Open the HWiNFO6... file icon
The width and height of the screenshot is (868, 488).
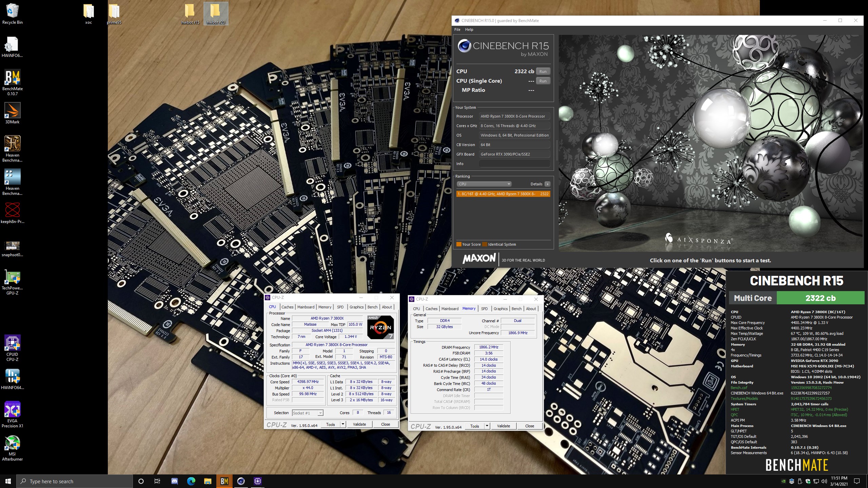(x=12, y=47)
